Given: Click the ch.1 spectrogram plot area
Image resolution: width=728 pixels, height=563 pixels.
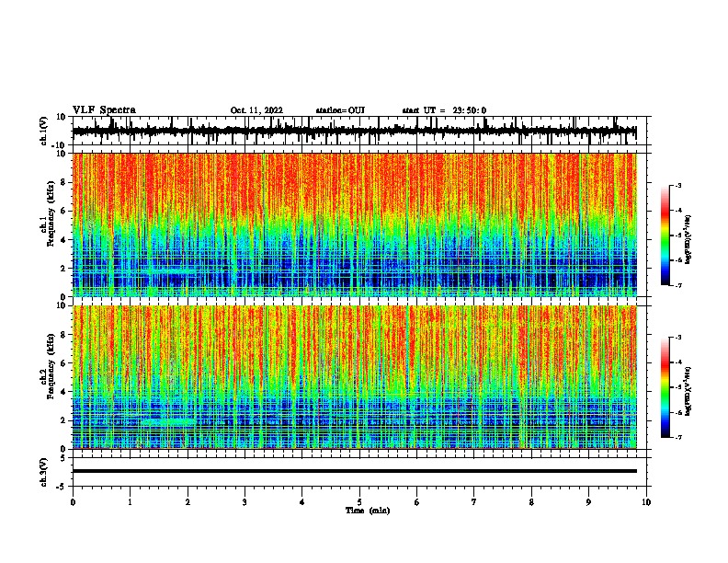Looking at the screenshot, I should click(x=355, y=224).
